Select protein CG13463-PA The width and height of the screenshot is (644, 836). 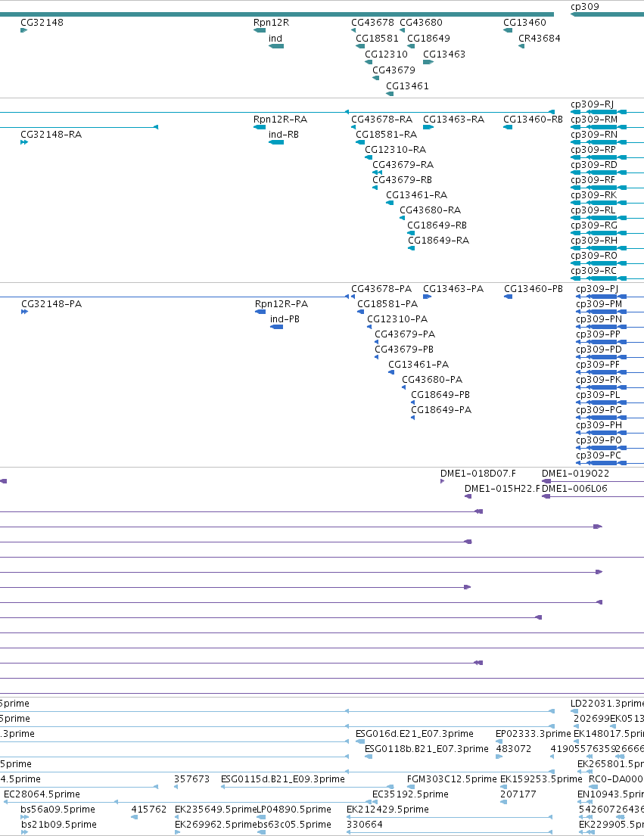click(x=453, y=289)
